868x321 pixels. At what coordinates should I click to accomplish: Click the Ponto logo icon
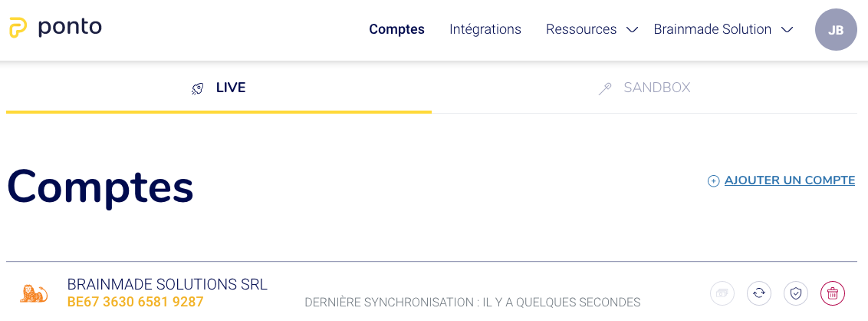click(x=18, y=27)
